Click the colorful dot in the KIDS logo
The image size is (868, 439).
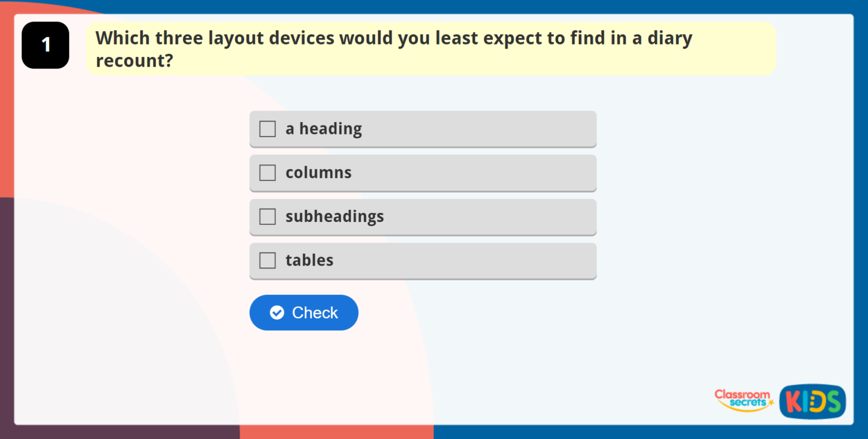[812, 401]
